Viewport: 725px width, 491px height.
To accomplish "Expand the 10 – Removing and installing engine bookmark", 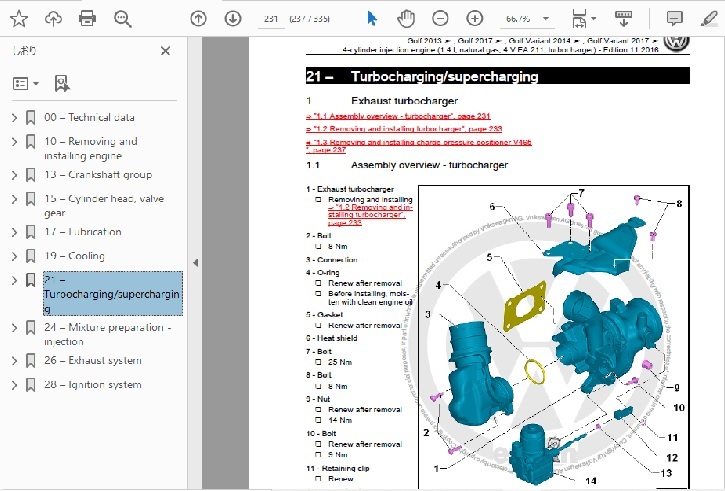I will point(14,141).
